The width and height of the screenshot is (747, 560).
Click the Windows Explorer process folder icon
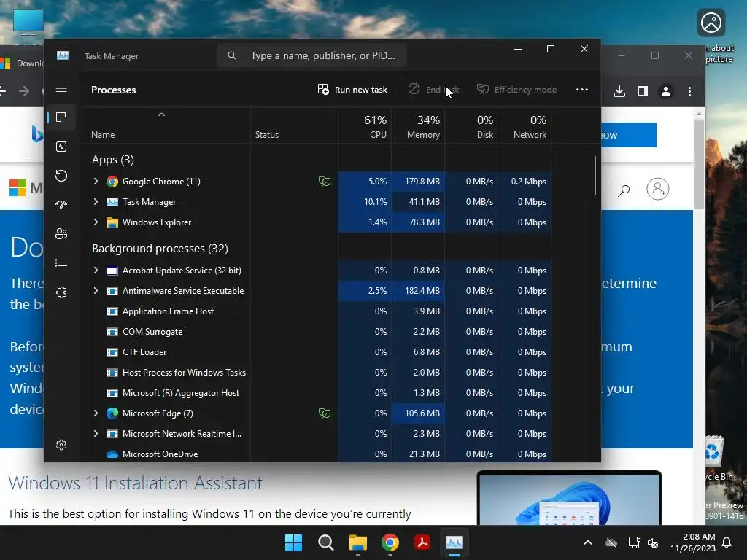[112, 222]
